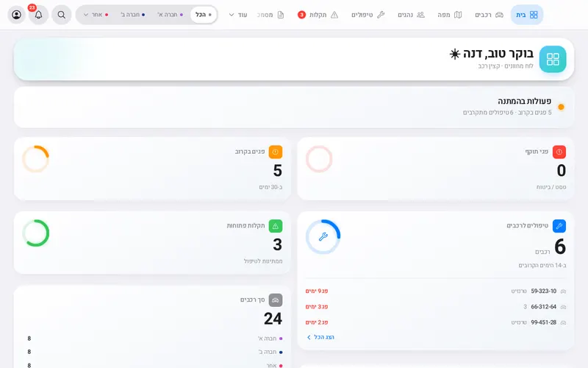Image resolution: width=588 pixels, height=368 pixels.
Task: Go to the בית home tab
Action: coord(526,15)
